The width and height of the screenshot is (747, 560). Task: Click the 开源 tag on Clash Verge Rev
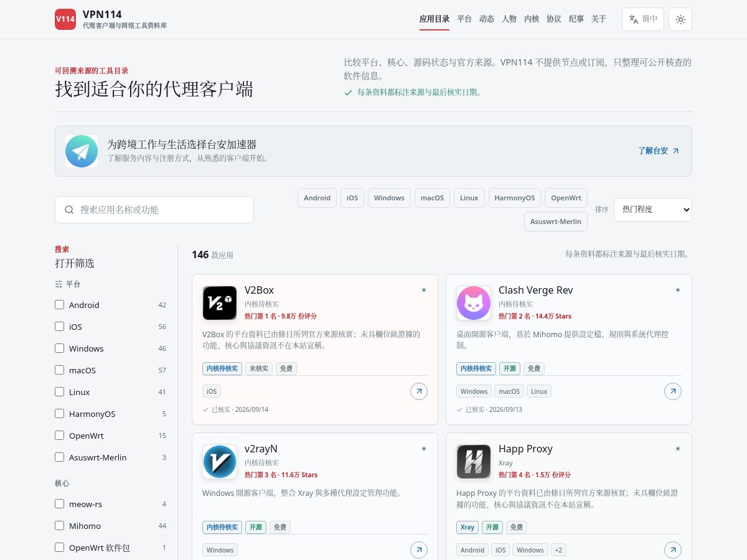(510, 368)
